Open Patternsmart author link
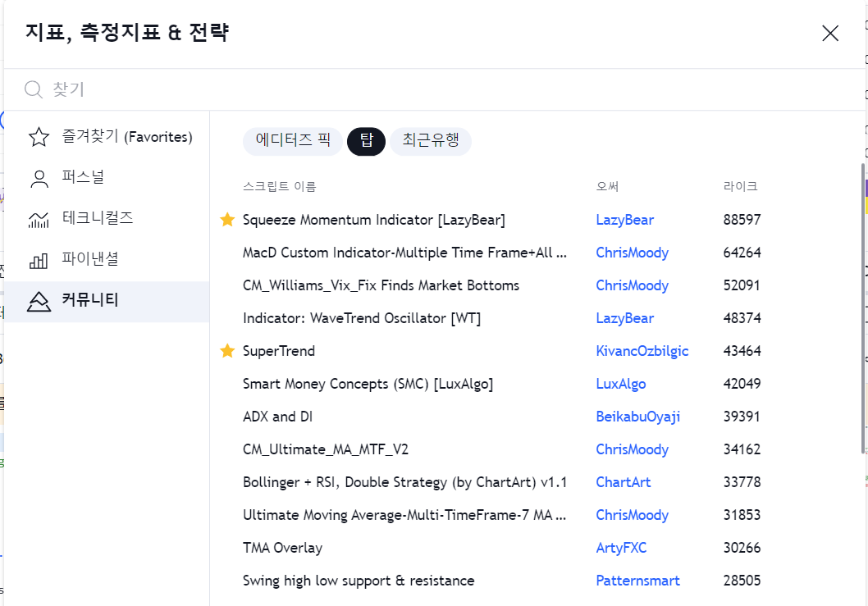 637,581
